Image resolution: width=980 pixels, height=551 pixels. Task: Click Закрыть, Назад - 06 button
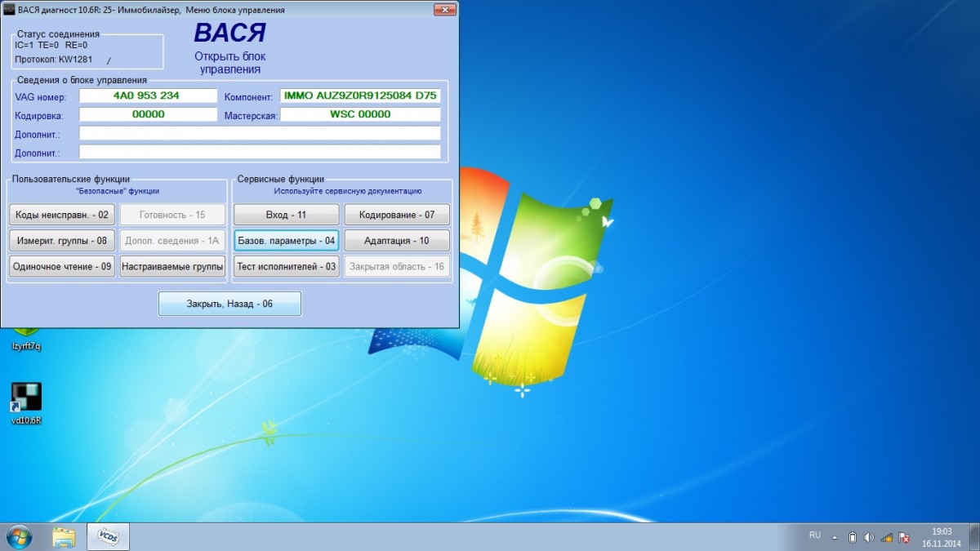tap(229, 304)
